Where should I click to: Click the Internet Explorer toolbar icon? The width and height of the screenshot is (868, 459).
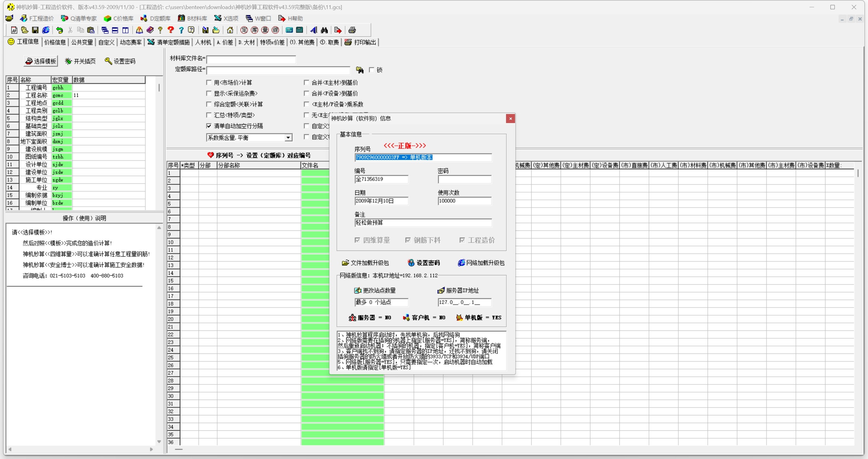46,30
